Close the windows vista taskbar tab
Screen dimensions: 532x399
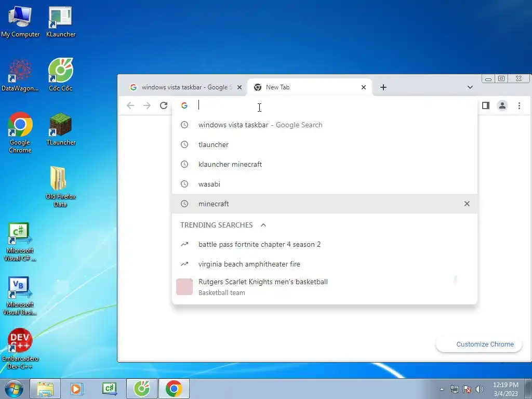point(240,87)
